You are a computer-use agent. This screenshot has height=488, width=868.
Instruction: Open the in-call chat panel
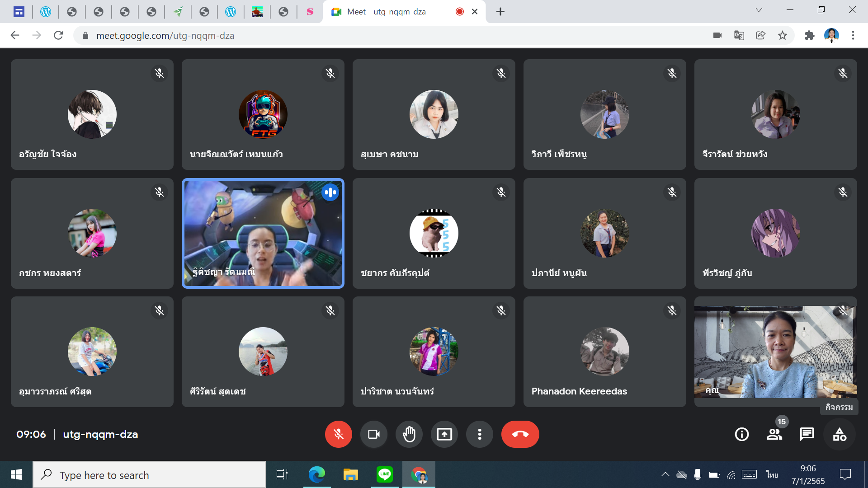click(x=807, y=434)
